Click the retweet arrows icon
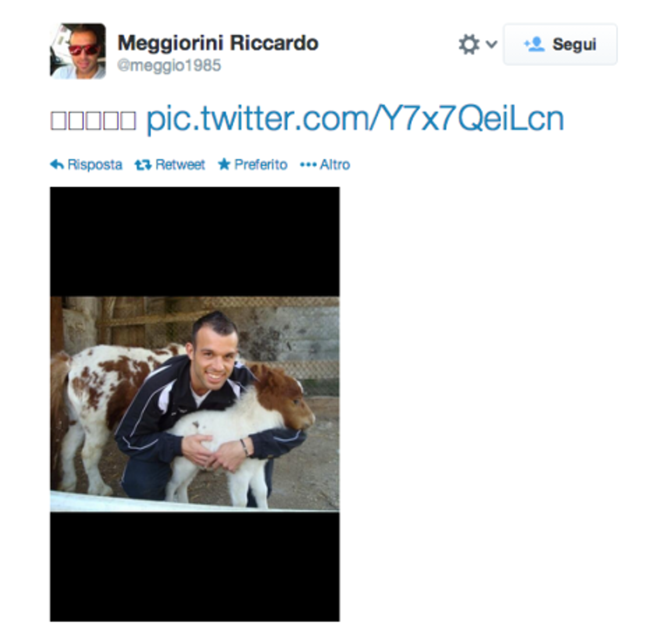Viewport: 672px width, 641px height. (x=143, y=164)
